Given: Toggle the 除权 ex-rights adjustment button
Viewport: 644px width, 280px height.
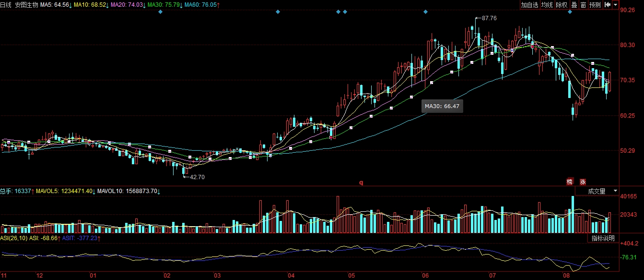Looking at the screenshot, I should pyautogui.click(x=562, y=5).
